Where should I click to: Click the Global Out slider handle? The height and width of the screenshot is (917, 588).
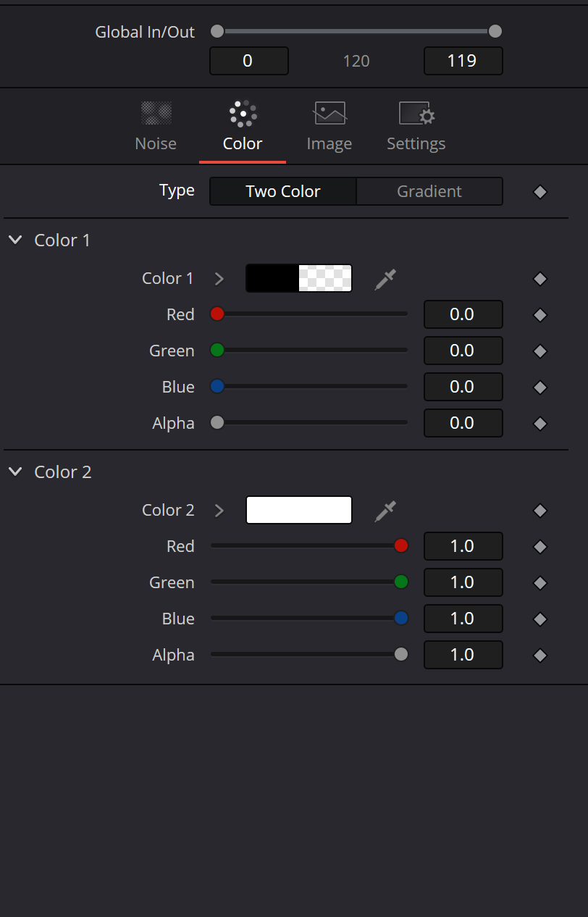495,31
